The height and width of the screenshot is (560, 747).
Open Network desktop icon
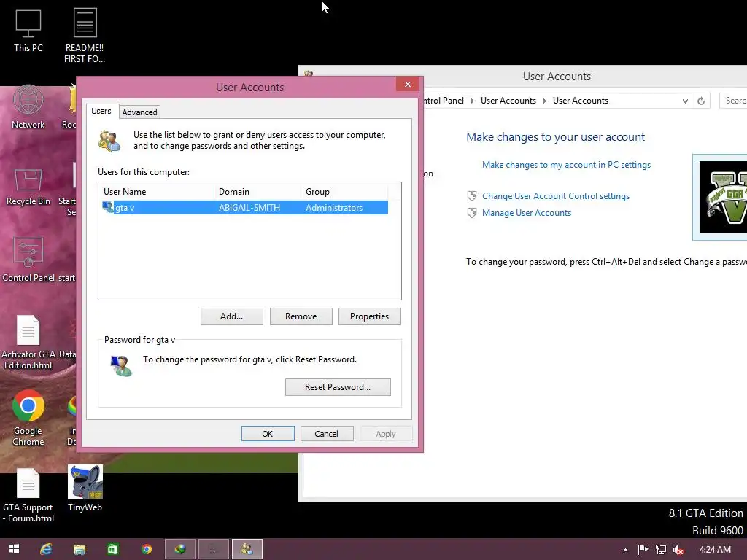click(x=28, y=107)
